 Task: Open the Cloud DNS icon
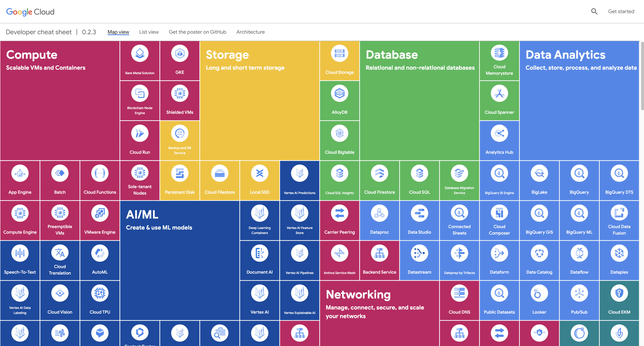(460, 293)
